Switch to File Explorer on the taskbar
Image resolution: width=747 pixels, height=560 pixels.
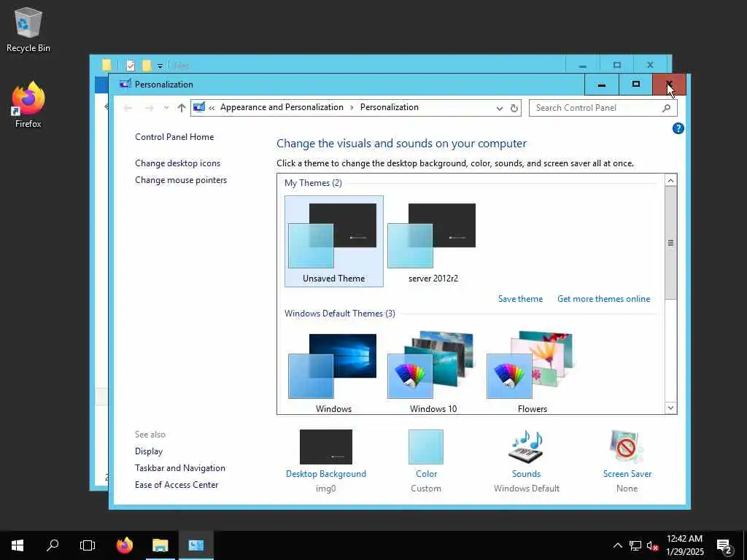coord(160,545)
